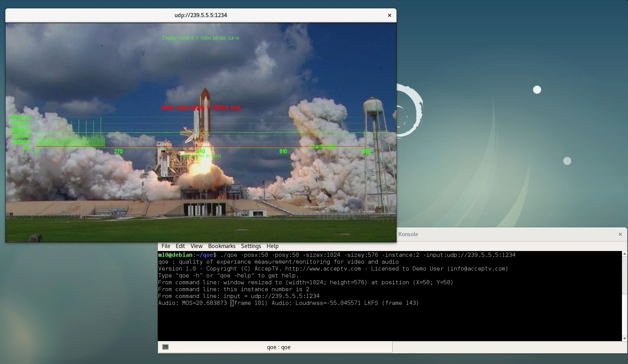Click the 'input = udp://239.5.5.5:1234' terminal line

tap(272, 296)
